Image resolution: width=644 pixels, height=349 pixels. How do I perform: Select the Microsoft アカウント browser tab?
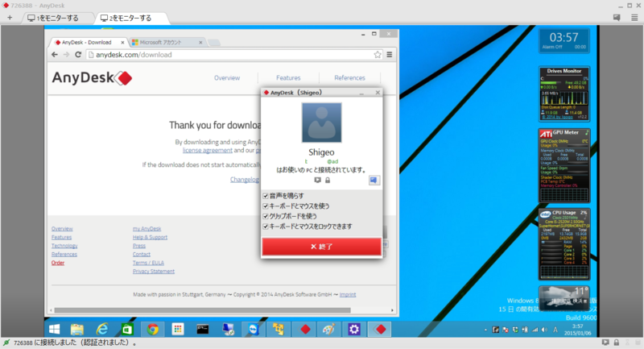[166, 43]
